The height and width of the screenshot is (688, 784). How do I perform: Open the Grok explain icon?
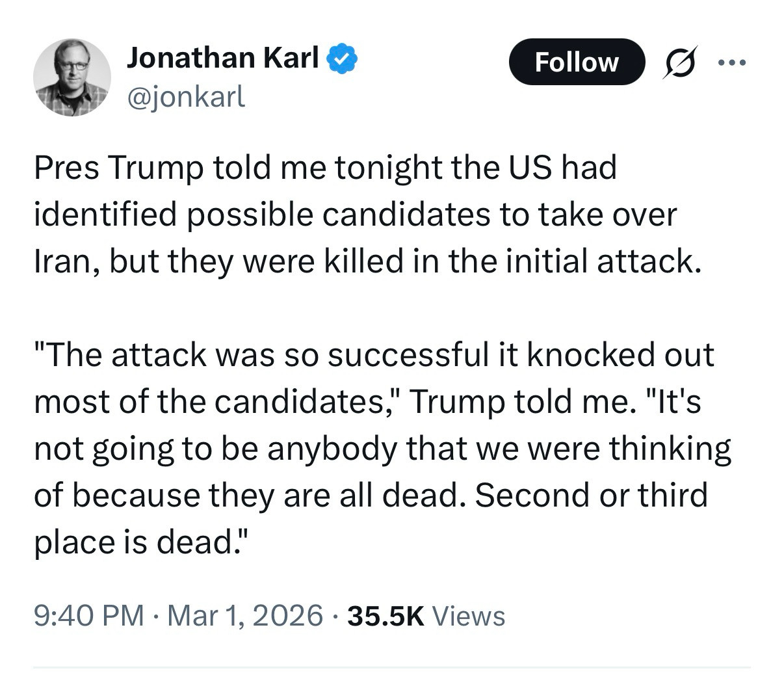(x=679, y=62)
